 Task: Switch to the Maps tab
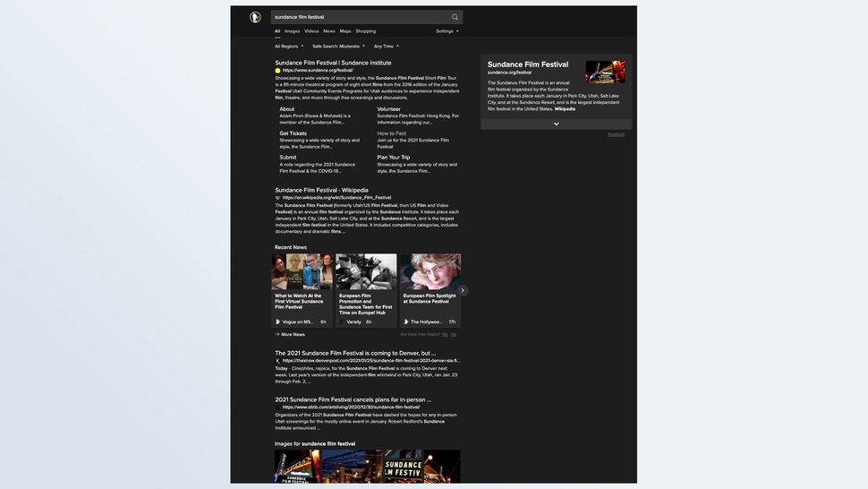tap(345, 31)
